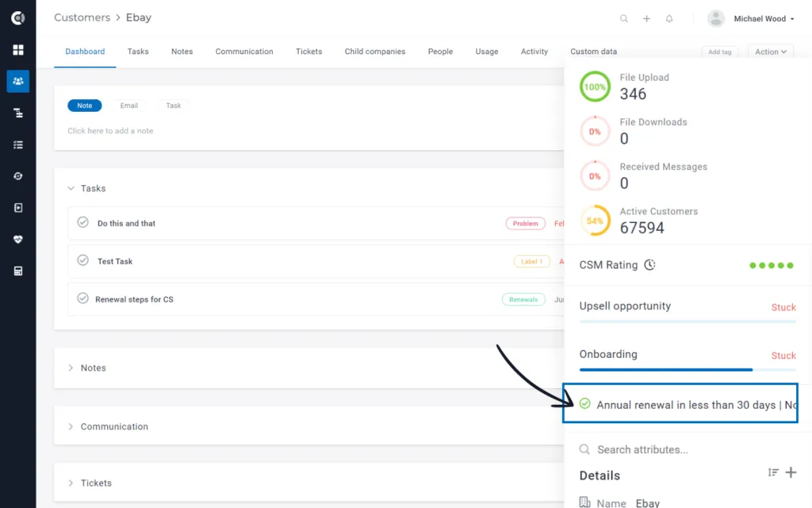
Task: Open the notifications bell
Action: [x=669, y=19]
